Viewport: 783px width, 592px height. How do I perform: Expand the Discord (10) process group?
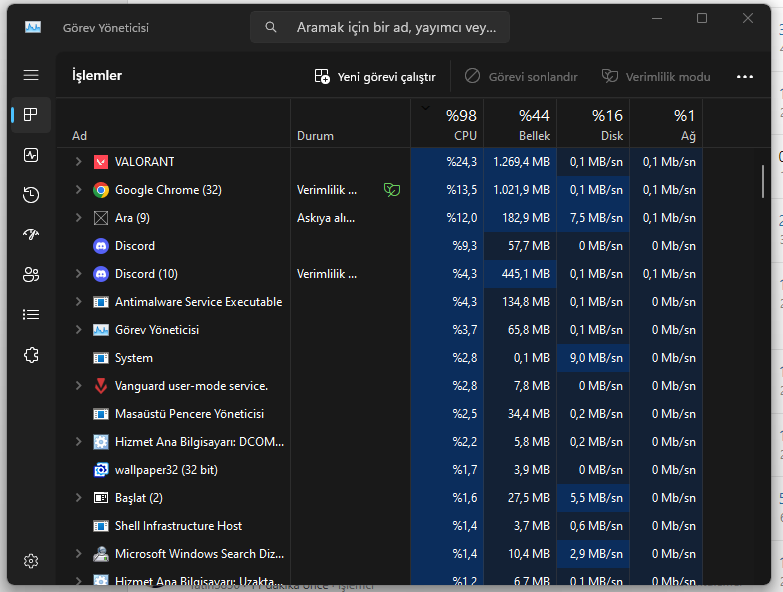pos(78,274)
